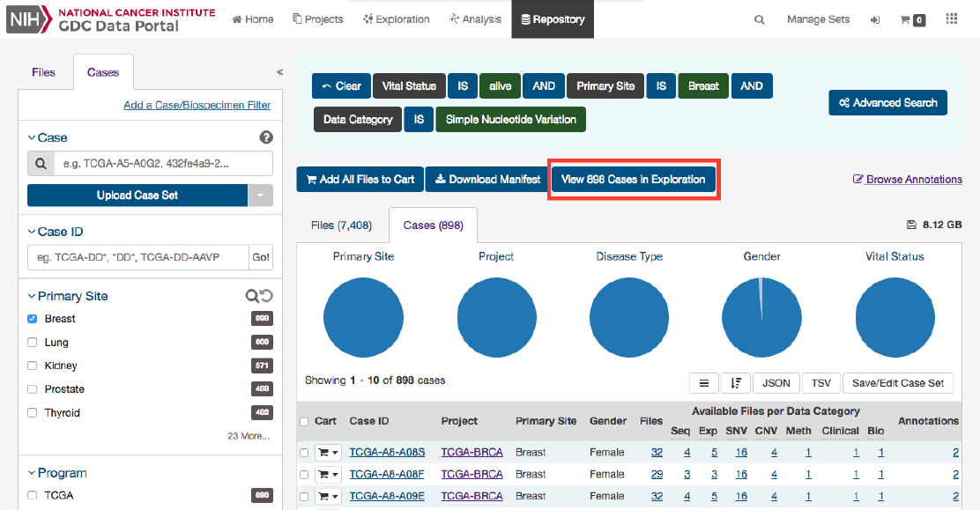This screenshot has width=980, height=510.
Task: Collapse the filter sidebar with double chevron
Action: (x=279, y=72)
